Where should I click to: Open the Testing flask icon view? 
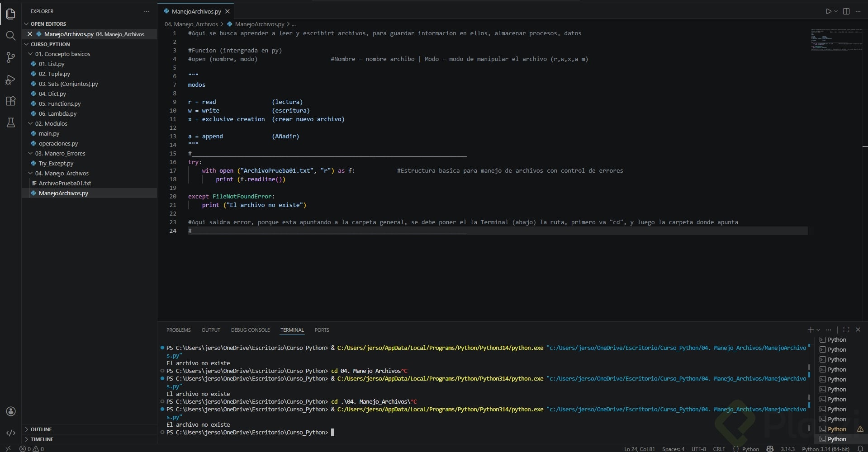10,122
